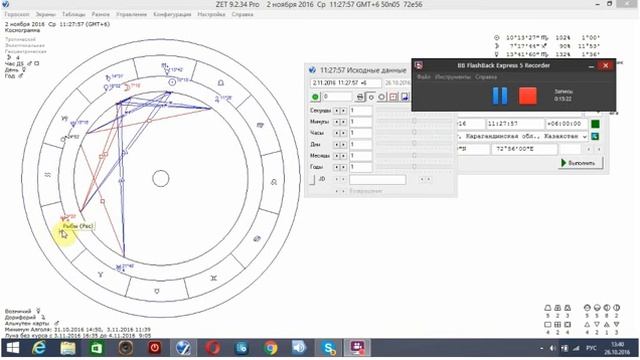Open Internet Explorer from the taskbar
The image size is (640, 360).
coord(39,348)
